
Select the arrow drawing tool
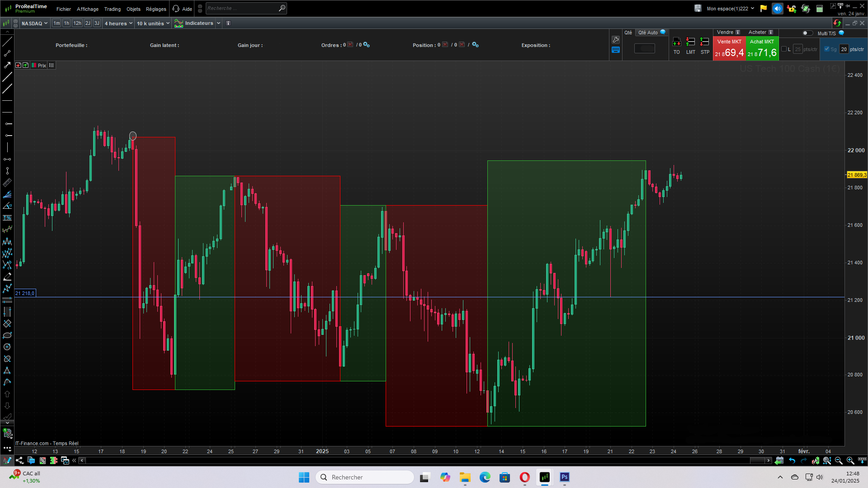point(7,65)
